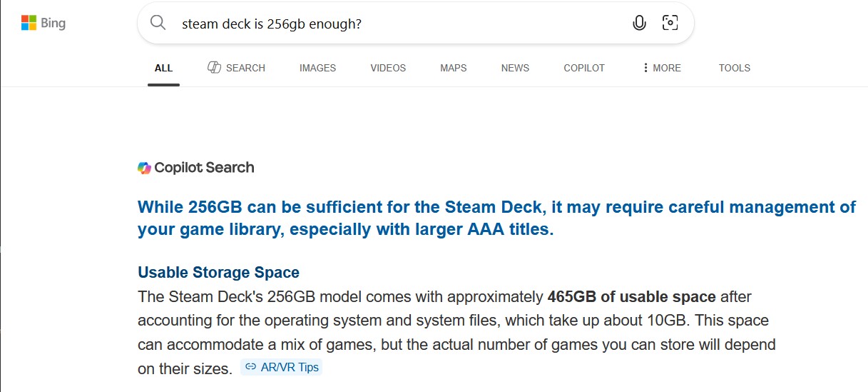Click the colorful Copilot logo icon
This screenshot has width=868, height=392.
[144, 168]
